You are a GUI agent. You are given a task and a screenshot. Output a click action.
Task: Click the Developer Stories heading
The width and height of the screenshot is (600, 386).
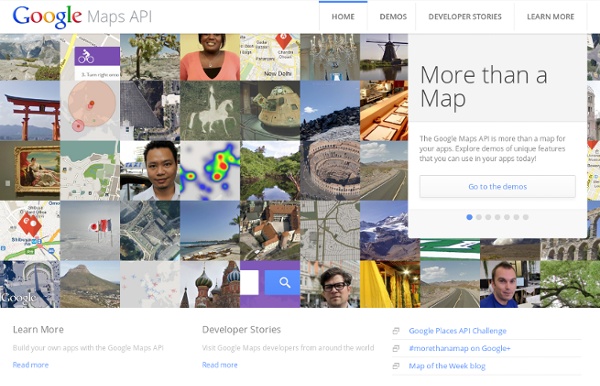(x=241, y=329)
